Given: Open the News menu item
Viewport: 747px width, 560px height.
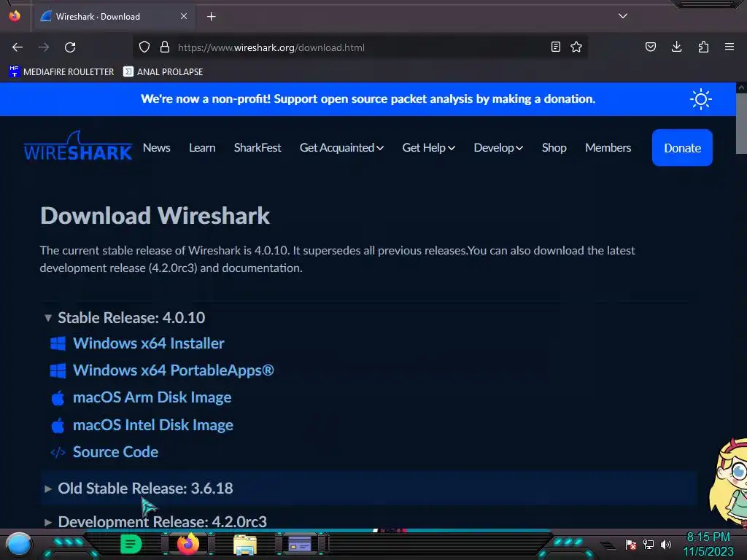Looking at the screenshot, I should (157, 147).
